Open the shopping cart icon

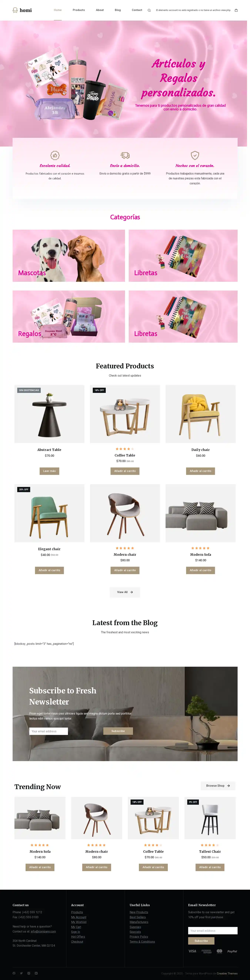(236, 10)
